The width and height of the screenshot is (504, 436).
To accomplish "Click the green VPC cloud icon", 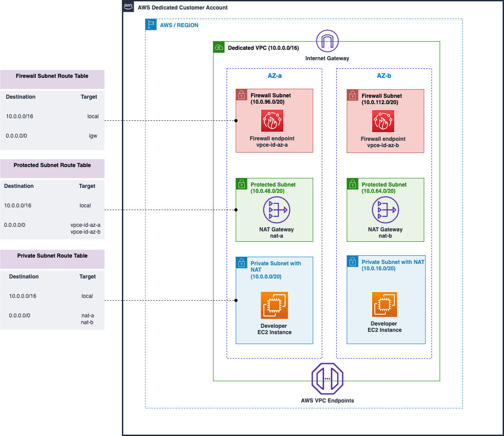I will point(219,47).
